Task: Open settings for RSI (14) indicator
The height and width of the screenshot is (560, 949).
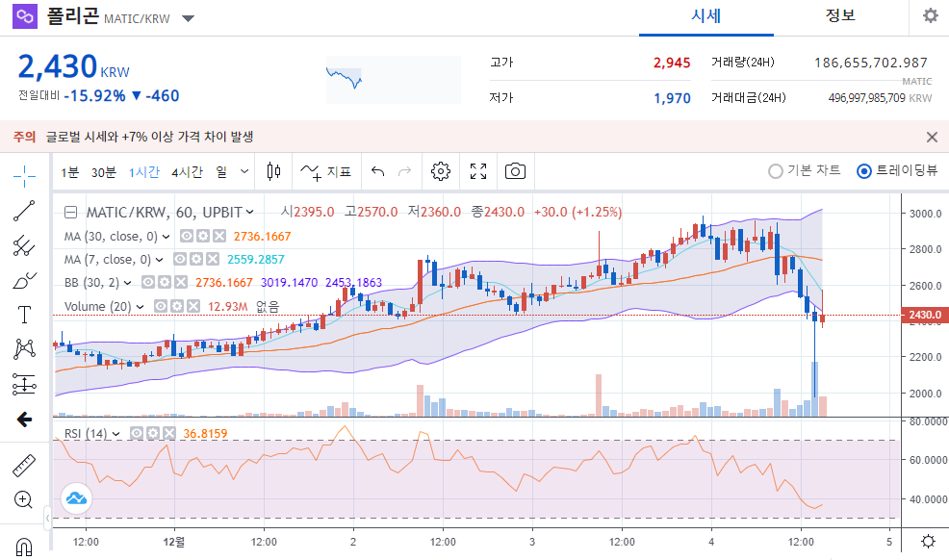Action: (x=153, y=433)
